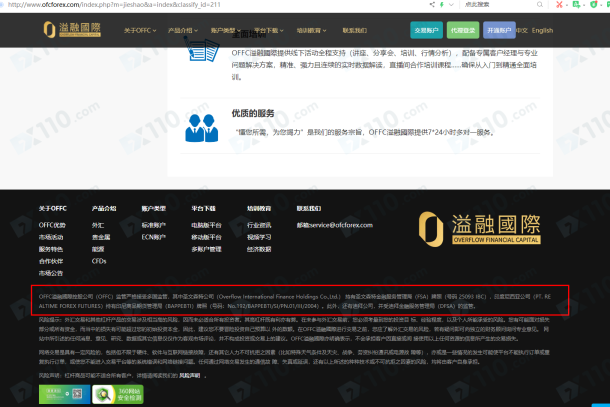610x407 pixels.
Task: Expand the 账户类型 header dropdown
Action: pos(226,30)
